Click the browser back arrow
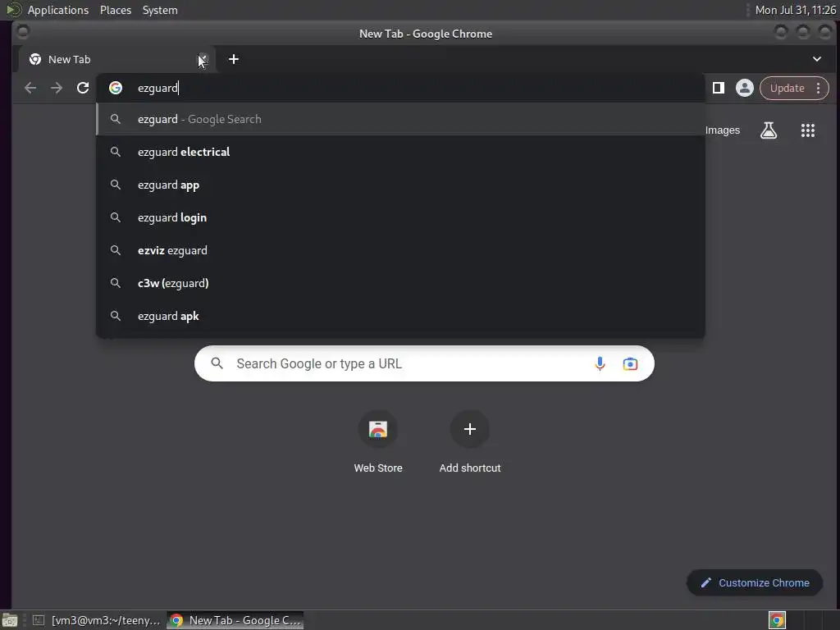 [30, 88]
